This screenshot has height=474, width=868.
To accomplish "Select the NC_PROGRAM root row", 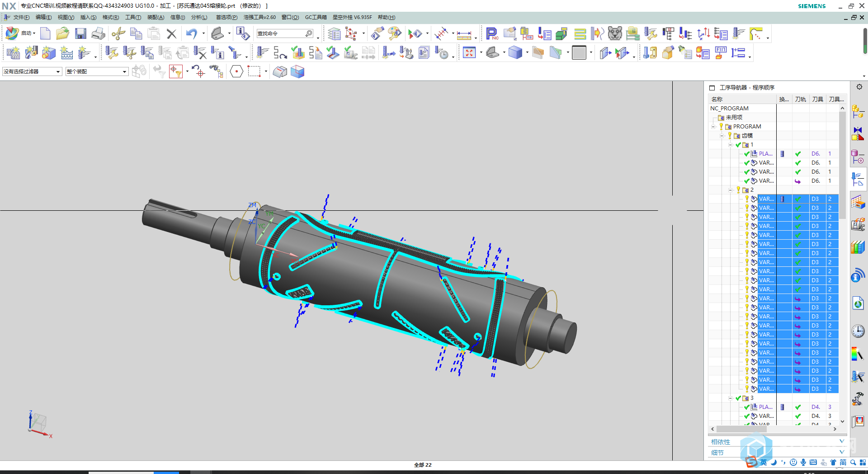I will (x=729, y=109).
